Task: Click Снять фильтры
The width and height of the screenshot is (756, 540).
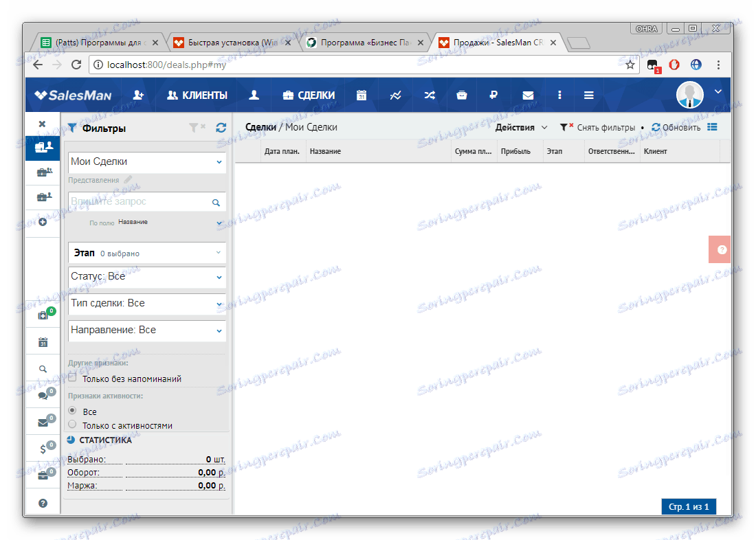Action: pyautogui.click(x=597, y=127)
